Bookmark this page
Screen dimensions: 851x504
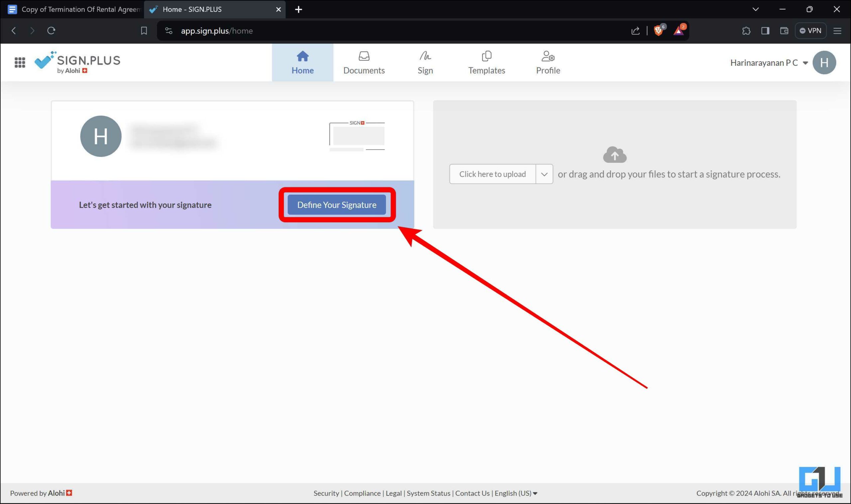click(x=144, y=31)
